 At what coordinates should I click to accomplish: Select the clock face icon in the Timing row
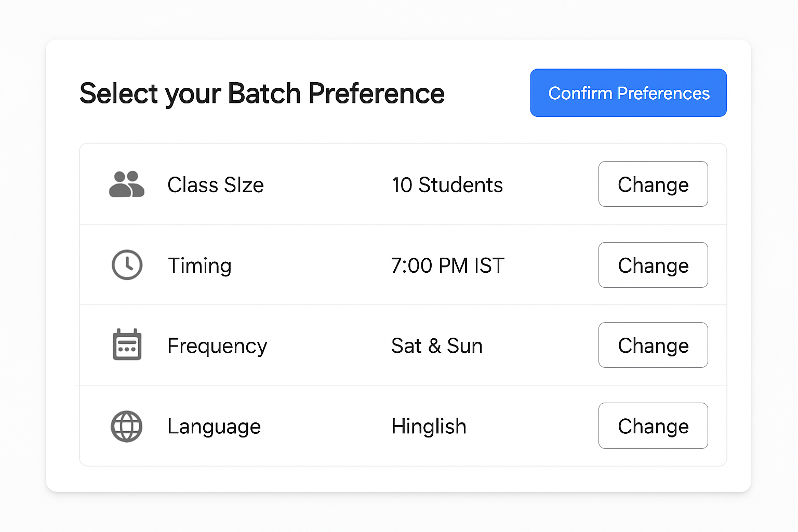click(127, 265)
